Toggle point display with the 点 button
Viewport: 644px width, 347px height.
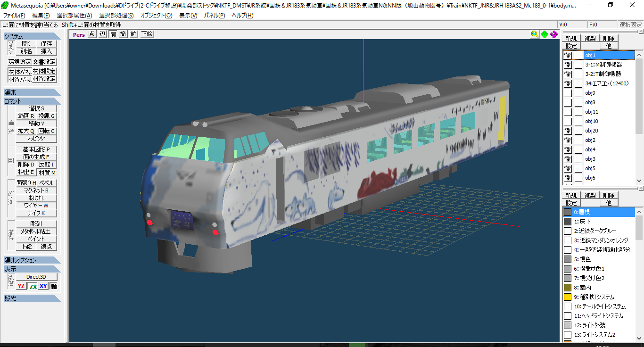pos(91,34)
